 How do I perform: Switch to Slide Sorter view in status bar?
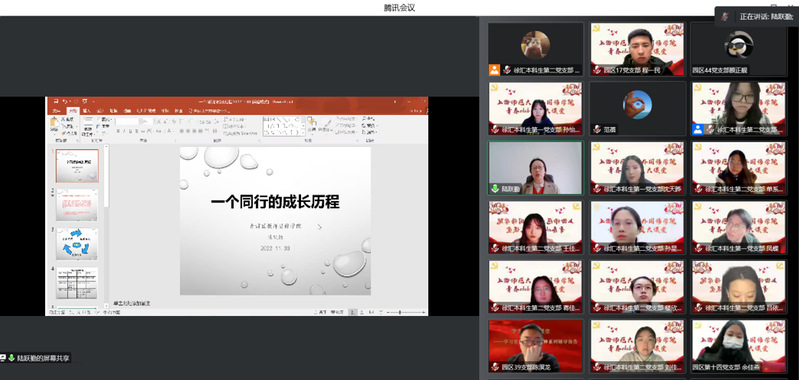pos(362,312)
